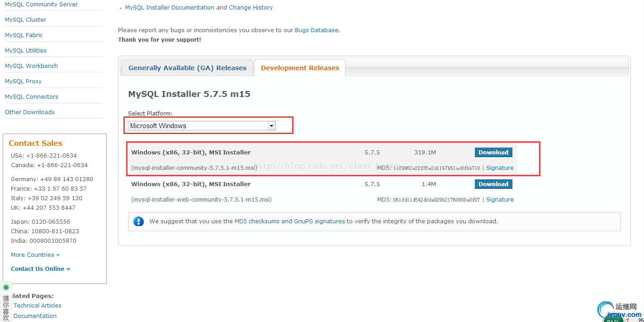Click UK phone number +44 207 553 8447

point(49,208)
